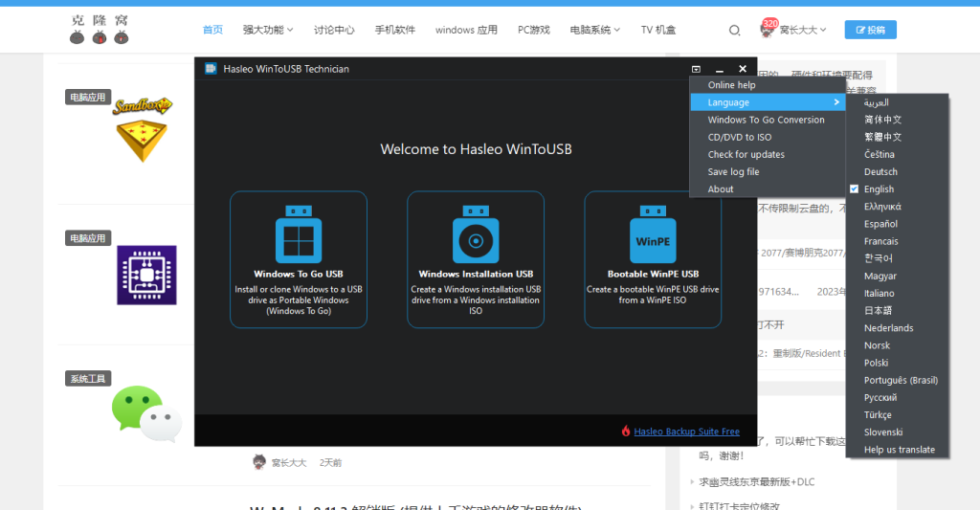This screenshot has height=510, width=980.
Task: Click the 电脑应用 tag above Sandboxie
Action: point(87,97)
